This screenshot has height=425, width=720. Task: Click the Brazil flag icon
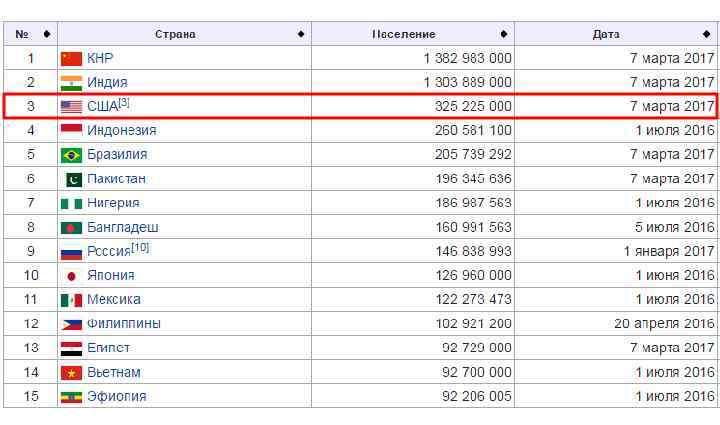tap(71, 155)
